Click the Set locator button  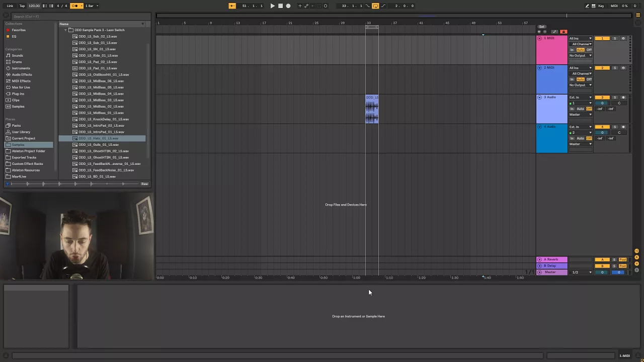coord(542,27)
